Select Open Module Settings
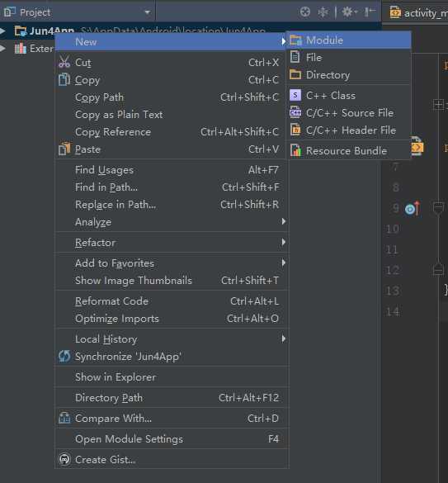Image resolution: width=448 pixels, height=483 pixels. (x=171, y=438)
